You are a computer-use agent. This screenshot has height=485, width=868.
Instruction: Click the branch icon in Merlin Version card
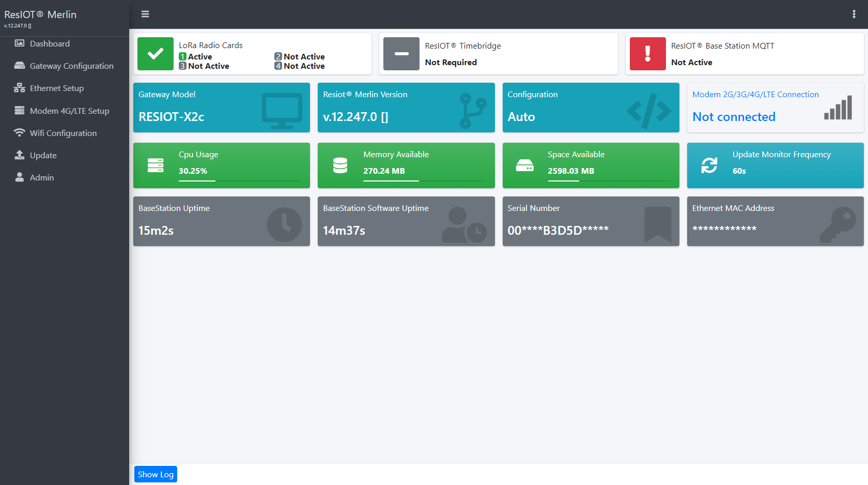473,111
